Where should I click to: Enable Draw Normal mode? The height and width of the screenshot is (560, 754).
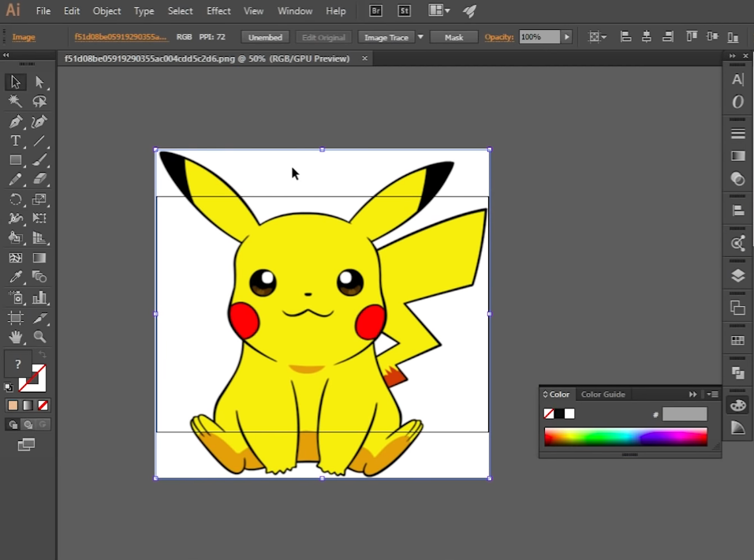(13, 424)
